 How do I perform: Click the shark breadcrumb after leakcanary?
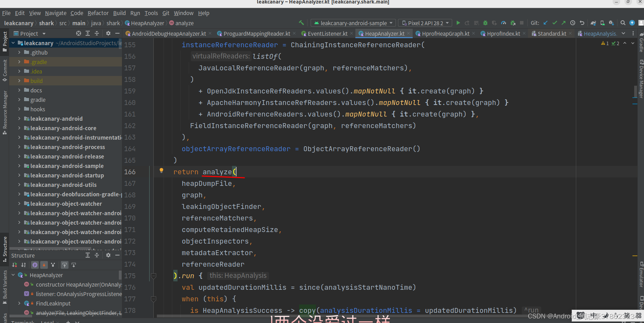point(46,23)
